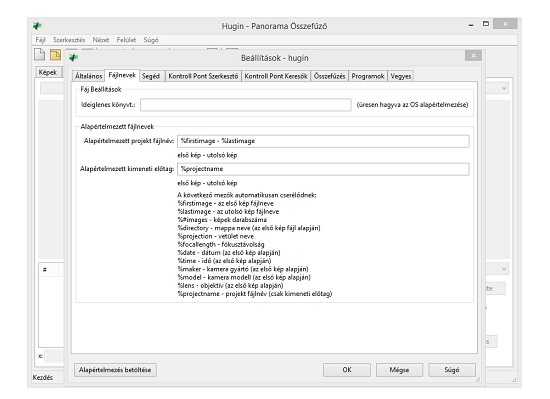Click the '(üresen hagyva az OS alapértelmezése)' hint
Viewport: 550px width, 399px height.
point(412,105)
